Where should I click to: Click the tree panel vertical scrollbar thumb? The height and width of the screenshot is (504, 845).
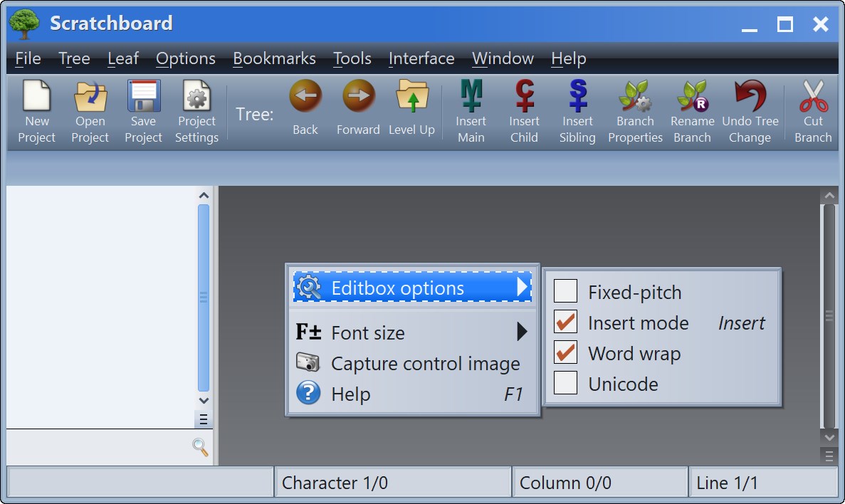pos(203,298)
